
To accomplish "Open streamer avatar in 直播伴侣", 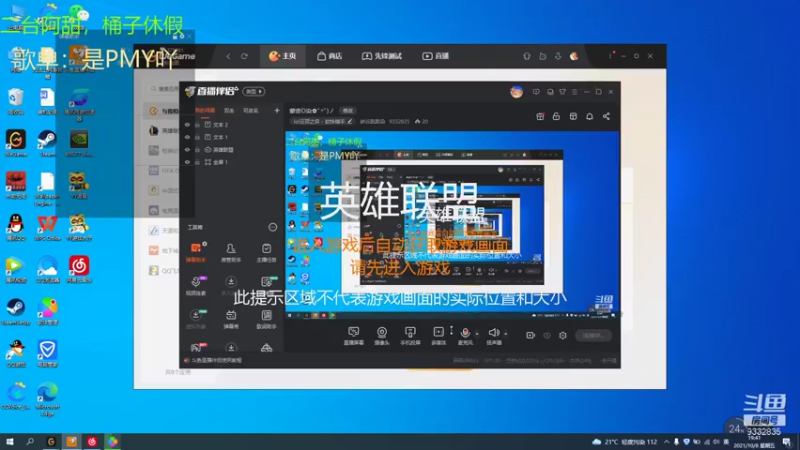I will [x=516, y=92].
